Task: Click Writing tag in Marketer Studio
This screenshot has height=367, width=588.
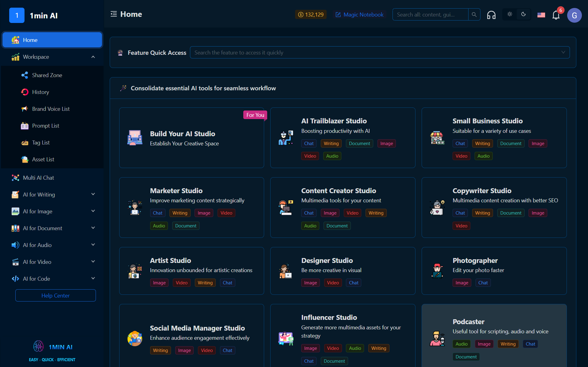Action: [180, 213]
